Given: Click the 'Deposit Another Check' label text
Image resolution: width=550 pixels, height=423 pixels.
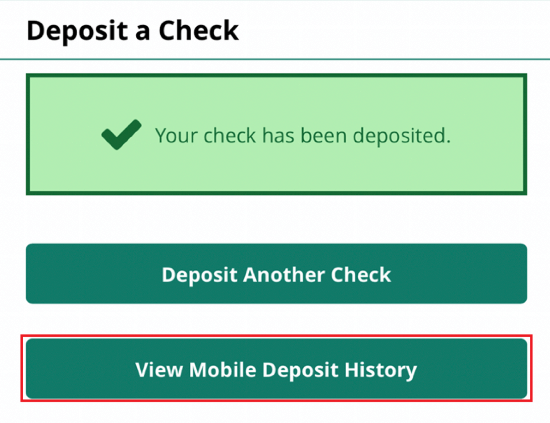Looking at the screenshot, I should click(x=276, y=274).
